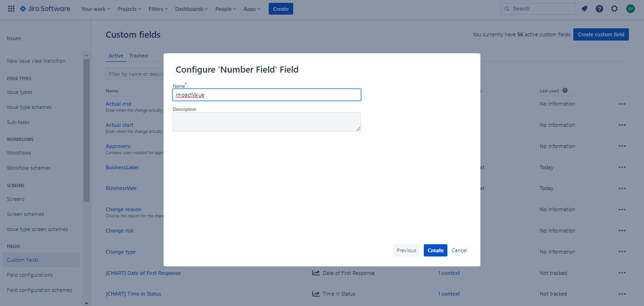
Task: Click the Description text area
Action: click(x=266, y=122)
